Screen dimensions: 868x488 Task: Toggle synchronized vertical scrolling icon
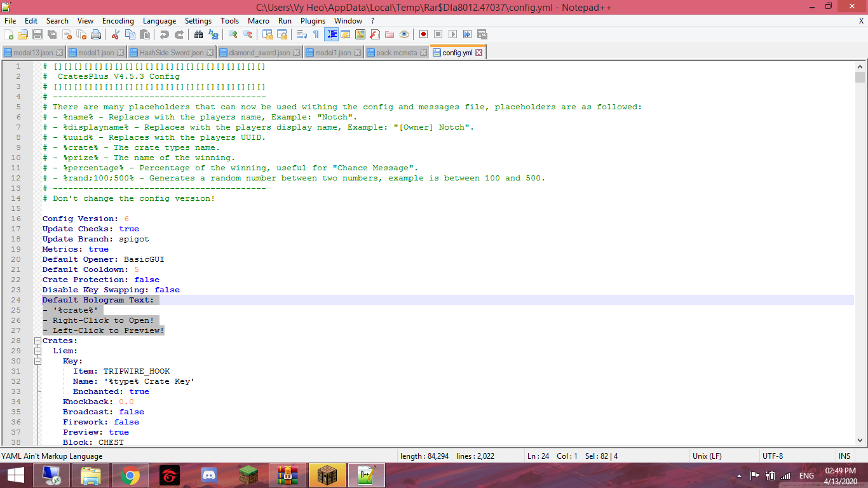pyautogui.click(x=268, y=34)
